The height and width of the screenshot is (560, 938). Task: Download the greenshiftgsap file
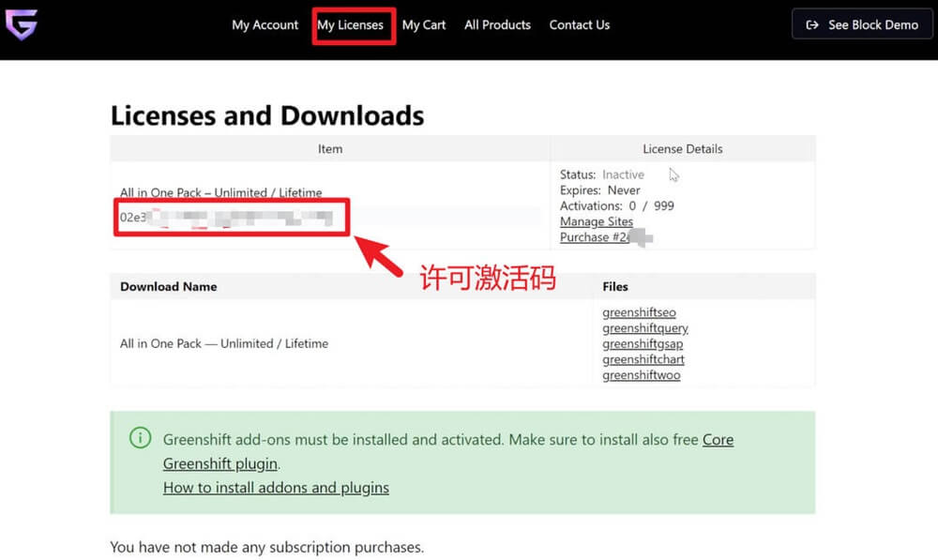click(x=643, y=343)
